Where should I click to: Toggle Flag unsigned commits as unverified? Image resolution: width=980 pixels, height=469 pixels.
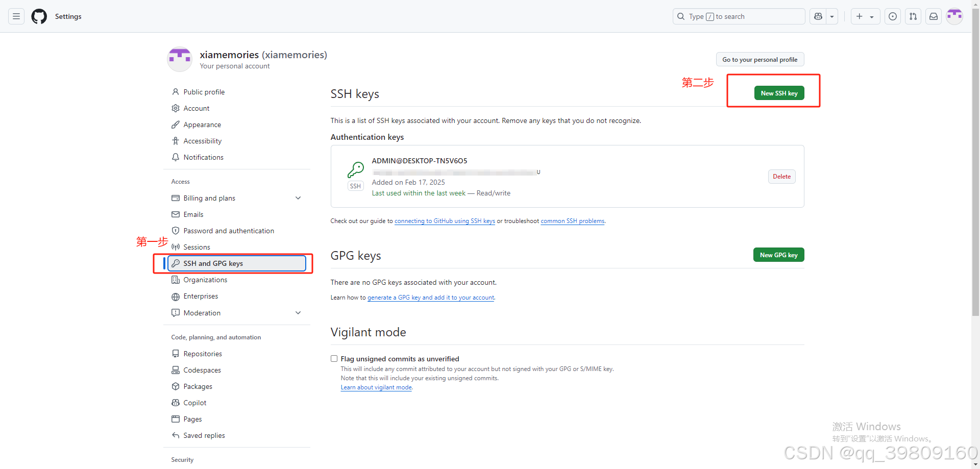pyautogui.click(x=334, y=359)
